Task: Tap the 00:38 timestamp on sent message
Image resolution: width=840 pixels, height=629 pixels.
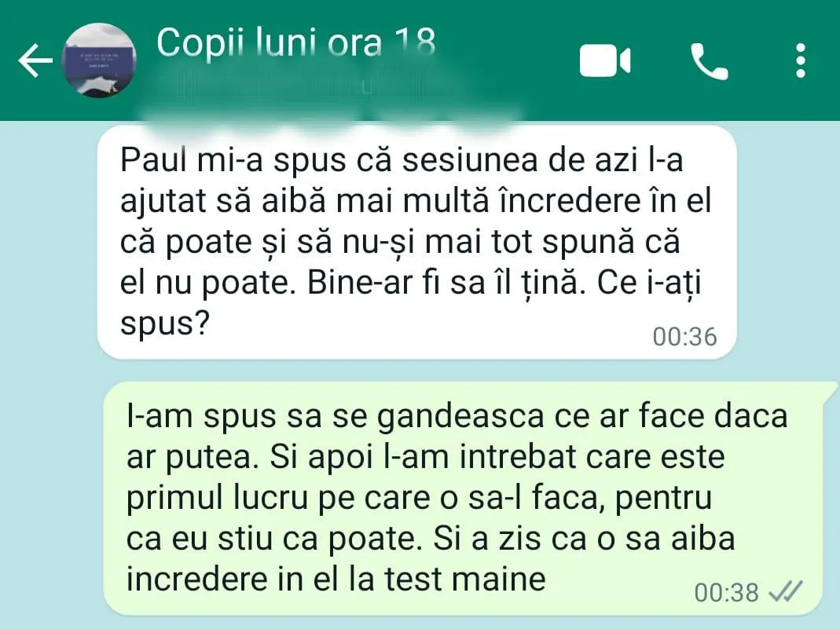Action: click(x=726, y=593)
